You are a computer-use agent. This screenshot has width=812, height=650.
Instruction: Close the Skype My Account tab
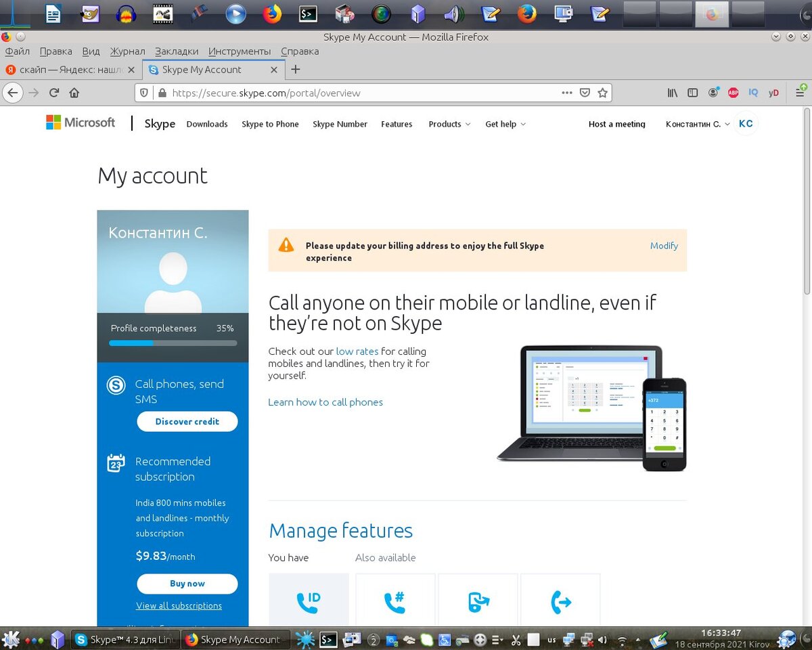point(273,70)
